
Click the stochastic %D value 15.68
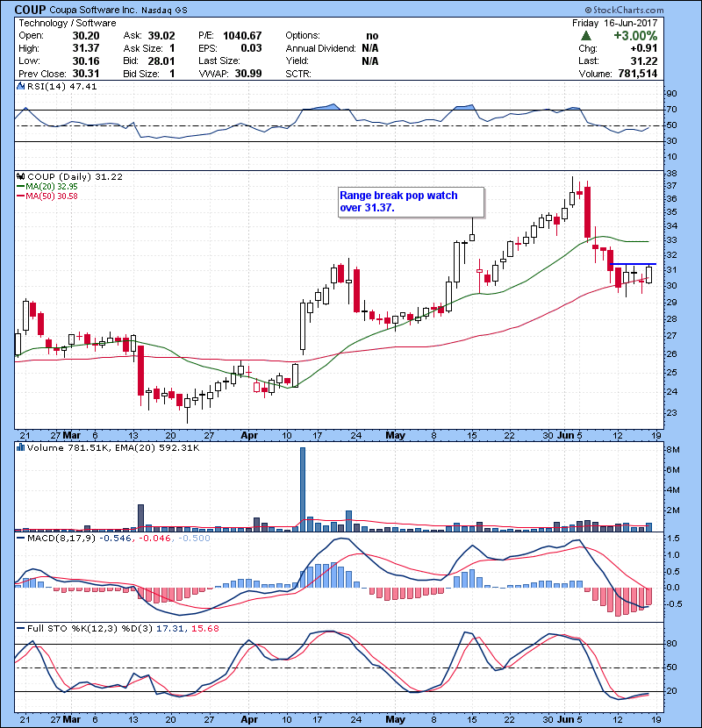pyautogui.click(x=204, y=629)
